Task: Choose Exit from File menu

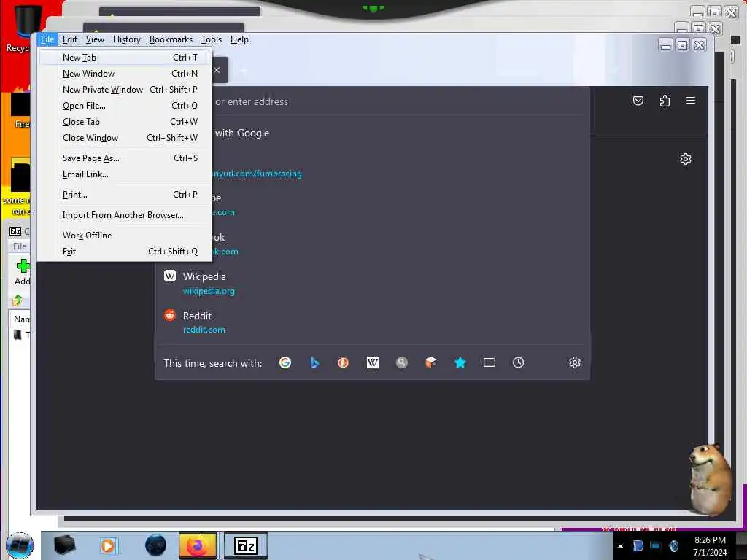Action: [125, 252]
